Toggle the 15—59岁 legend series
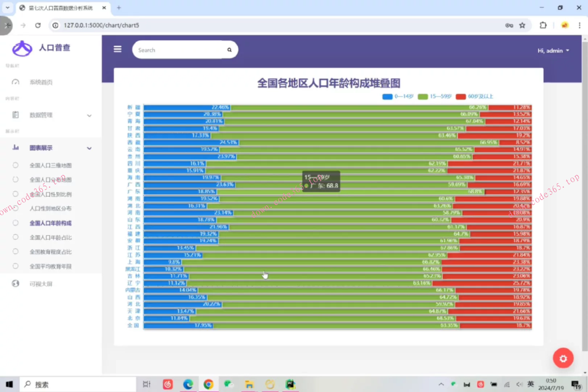 pos(434,97)
